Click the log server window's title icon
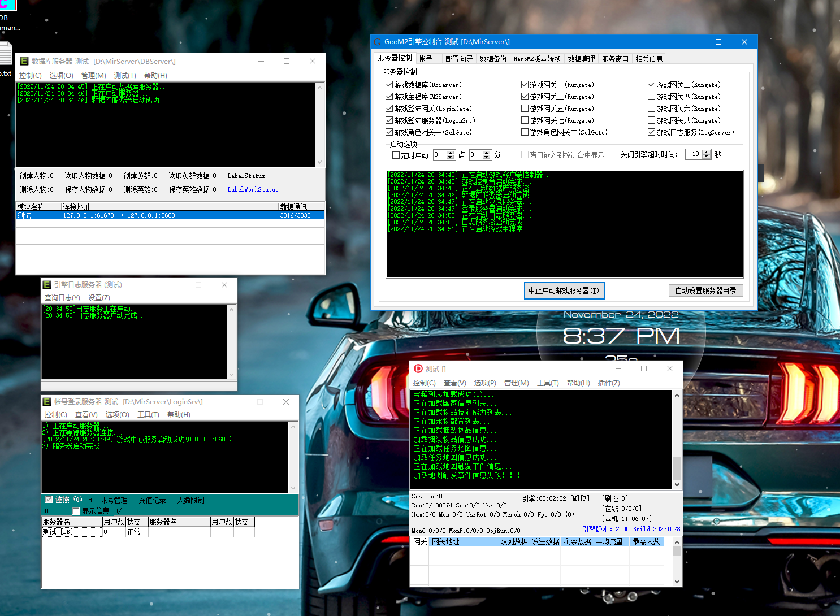This screenshot has height=616, width=840. coord(47,285)
